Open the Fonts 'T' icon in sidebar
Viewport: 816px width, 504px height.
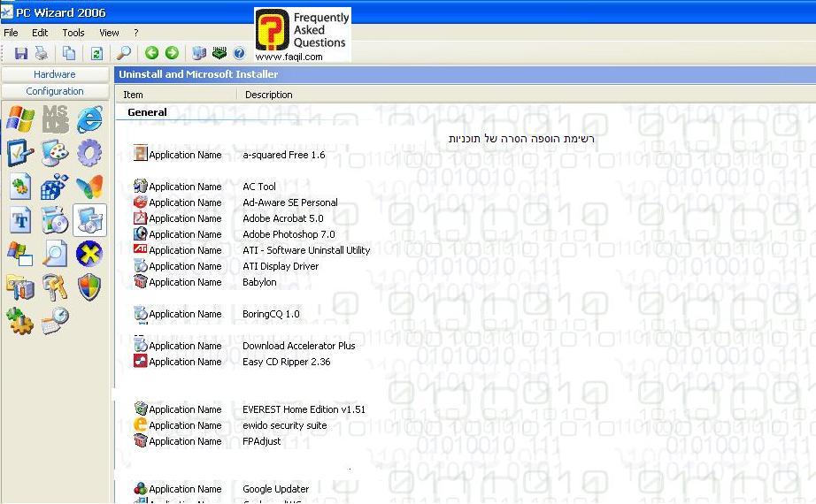click(x=19, y=220)
